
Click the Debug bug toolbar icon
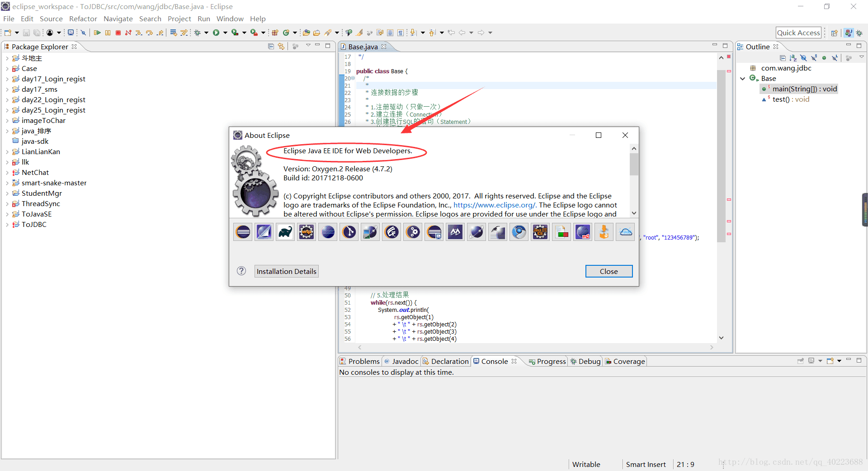(x=198, y=33)
